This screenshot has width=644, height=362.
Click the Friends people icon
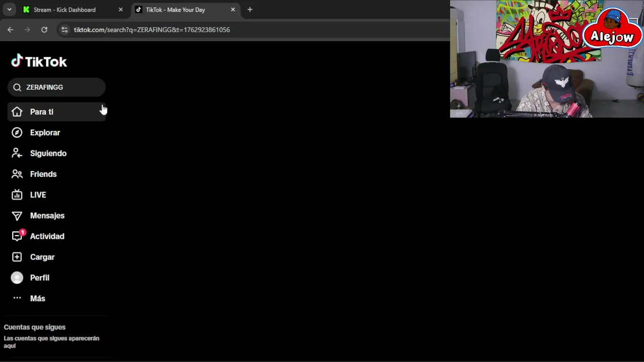[17, 174]
